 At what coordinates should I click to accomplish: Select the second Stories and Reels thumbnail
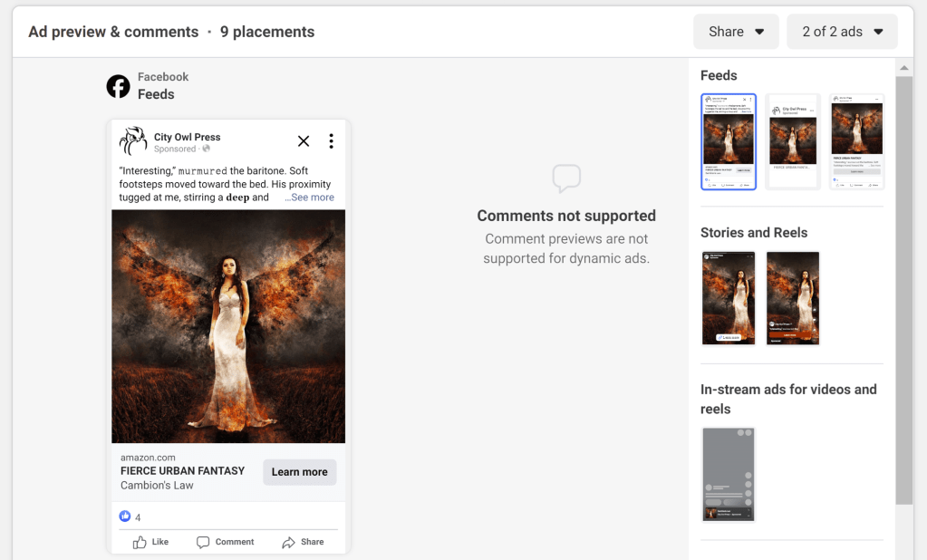click(x=792, y=298)
